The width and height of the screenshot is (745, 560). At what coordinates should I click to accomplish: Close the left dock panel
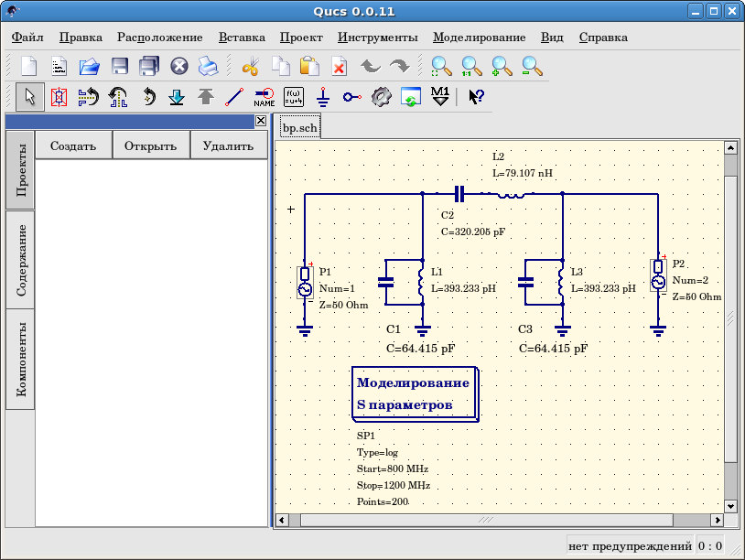[260, 121]
